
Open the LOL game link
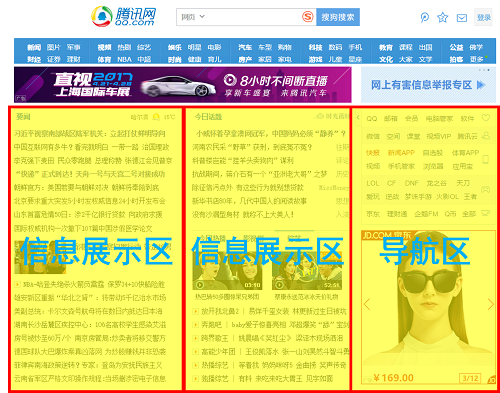[373, 183]
